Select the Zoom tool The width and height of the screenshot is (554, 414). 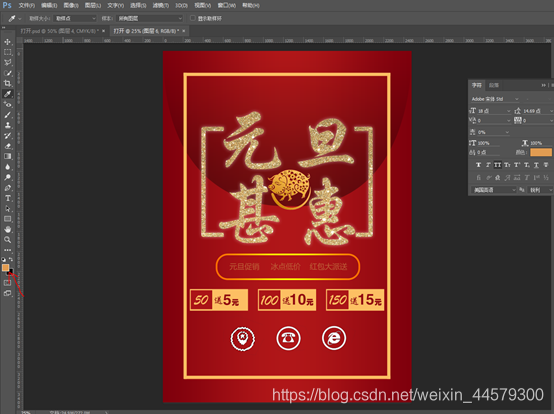7,239
